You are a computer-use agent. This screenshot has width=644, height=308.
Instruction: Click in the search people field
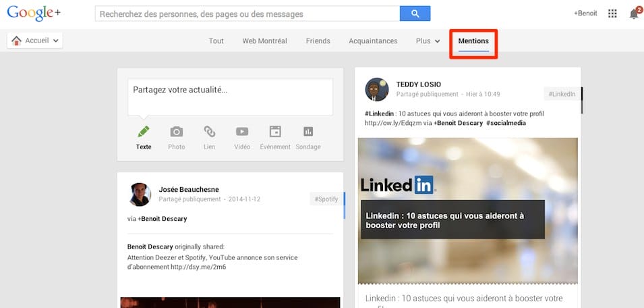[247, 14]
